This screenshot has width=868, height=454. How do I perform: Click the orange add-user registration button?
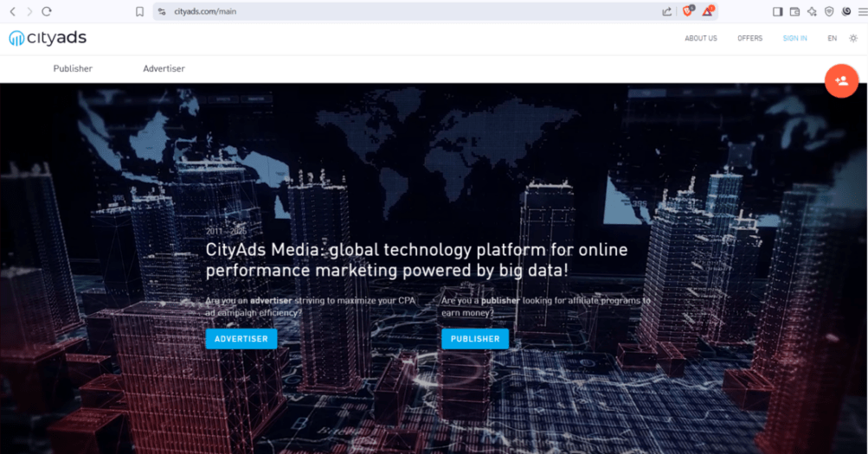pyautogui.click(x=841, y=80)
